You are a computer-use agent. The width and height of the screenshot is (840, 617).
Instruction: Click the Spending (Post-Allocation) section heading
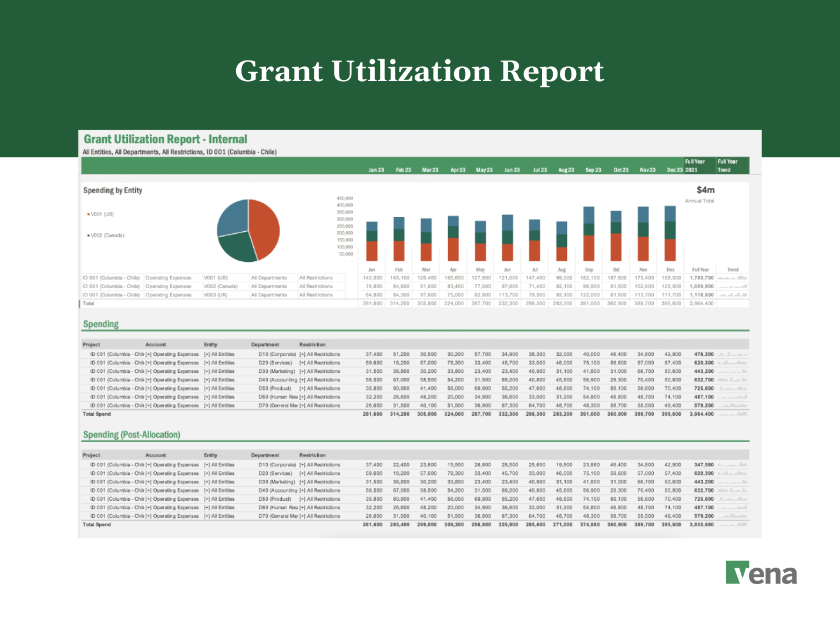[132, 435]
